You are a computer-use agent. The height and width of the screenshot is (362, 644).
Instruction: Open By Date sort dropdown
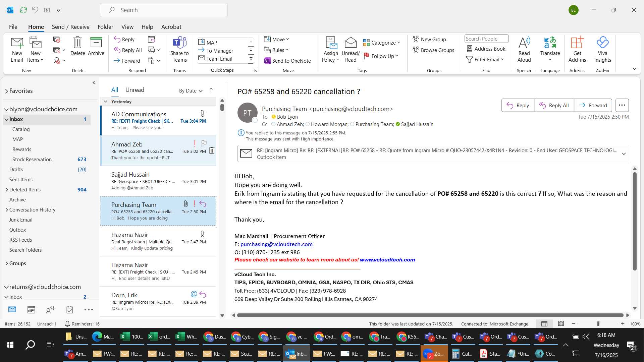tap(191, 91)
